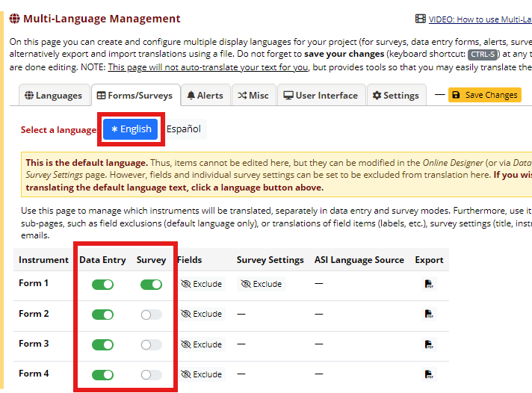Exclude fields for Form 1
The image size is (532, 393).
(202, 284)
